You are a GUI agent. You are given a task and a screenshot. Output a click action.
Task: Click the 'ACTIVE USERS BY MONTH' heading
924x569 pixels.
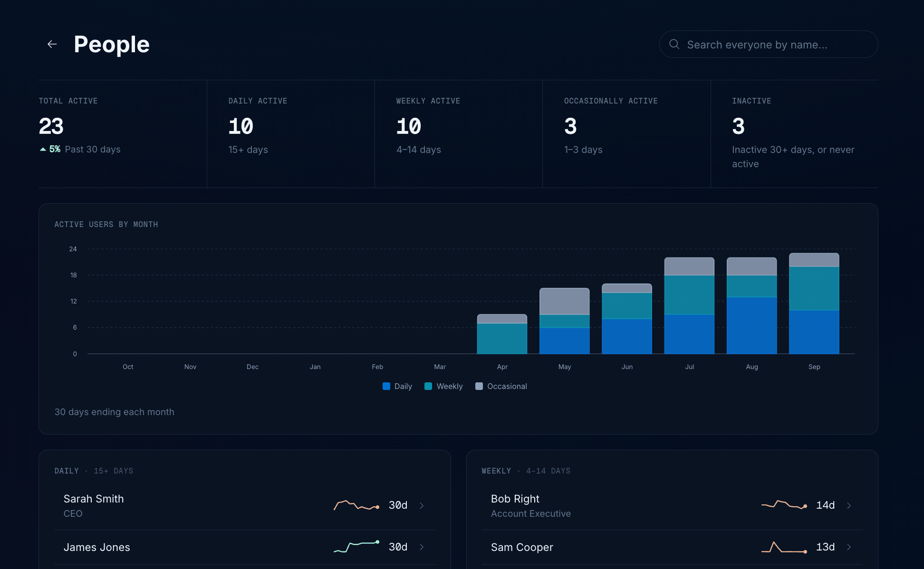(x=106, y=224)
